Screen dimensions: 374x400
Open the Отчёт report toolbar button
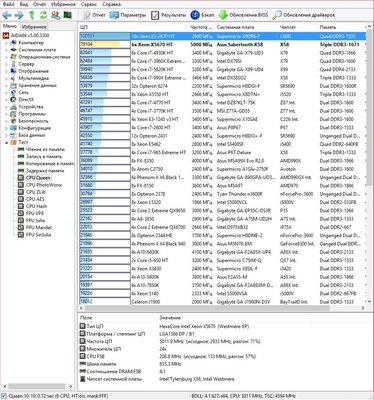click(x=94, y=15)
